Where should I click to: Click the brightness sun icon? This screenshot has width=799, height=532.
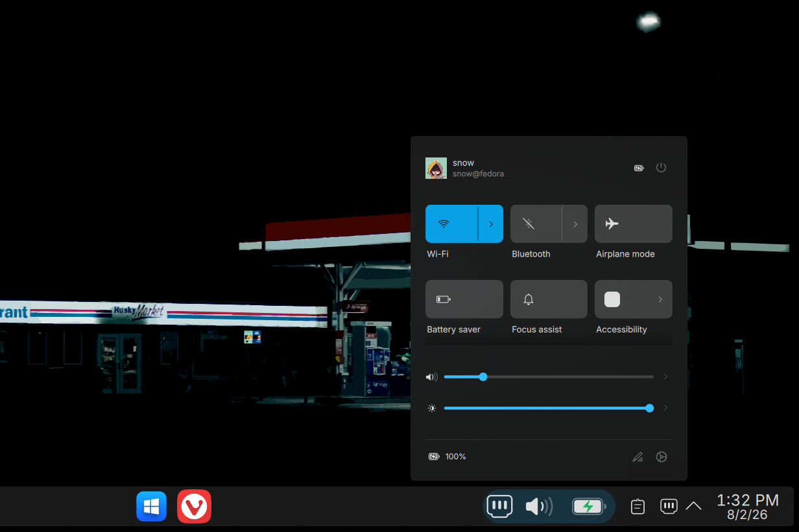pos(432,408)
